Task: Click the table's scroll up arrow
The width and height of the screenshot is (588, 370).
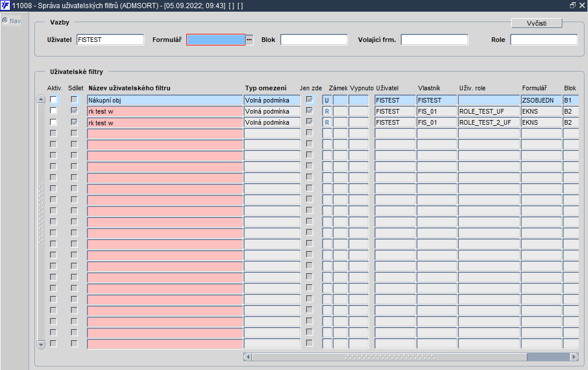Action: tap(41, 100)
